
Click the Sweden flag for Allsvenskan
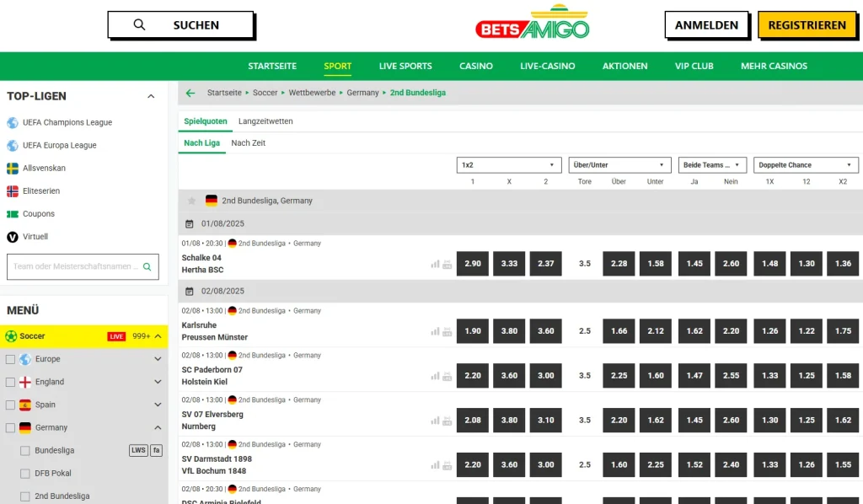[x=12, y=169]
